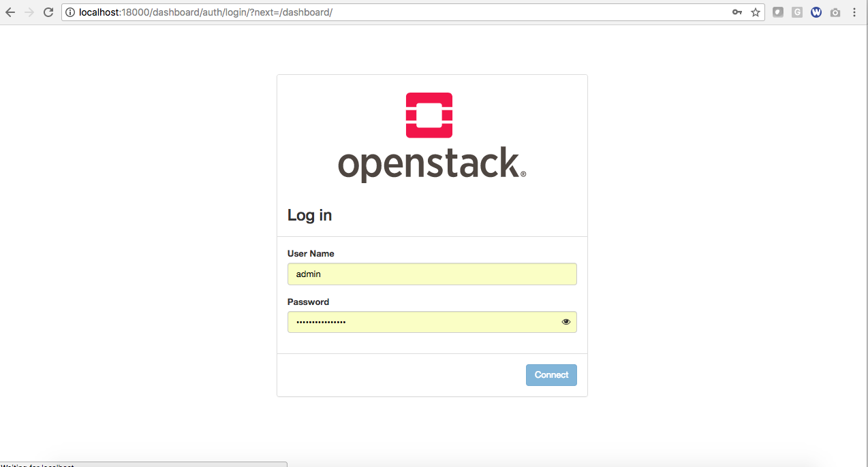Click the camera screenshot extension icon
This screenshot has width=868, height=467.
(835, 12)
